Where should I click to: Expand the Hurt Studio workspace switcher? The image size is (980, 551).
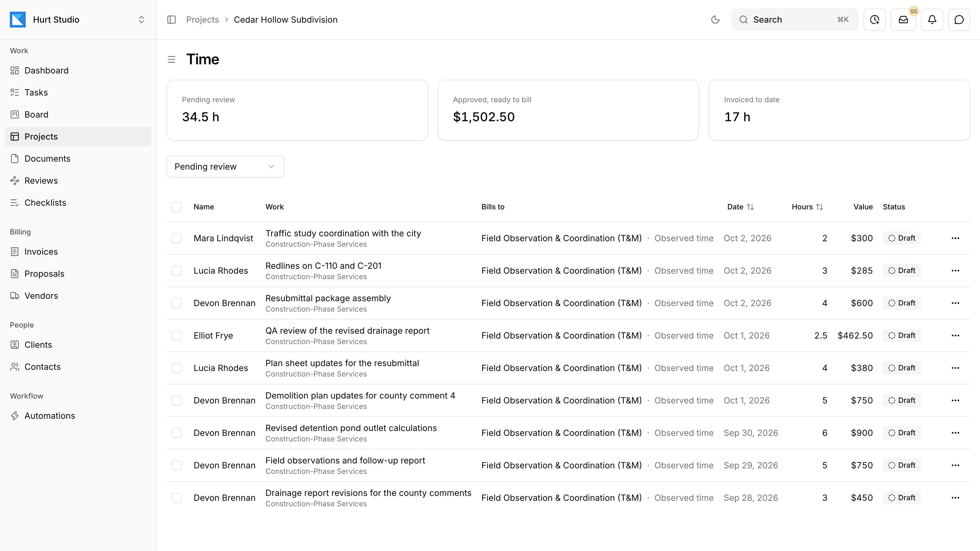pyautogui.click(x=141, y=19)
